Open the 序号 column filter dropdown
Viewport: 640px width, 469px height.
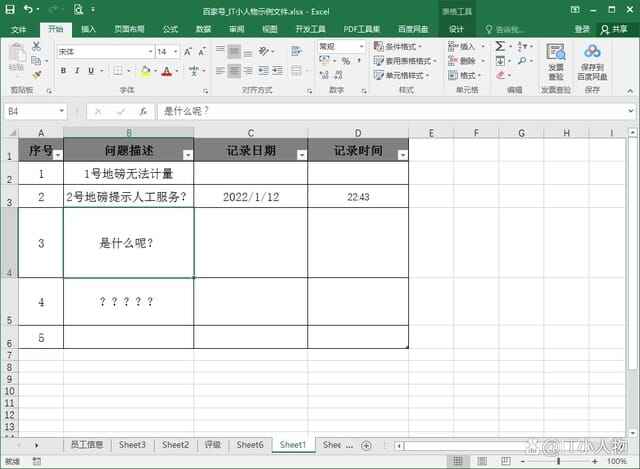click(57, 155)
